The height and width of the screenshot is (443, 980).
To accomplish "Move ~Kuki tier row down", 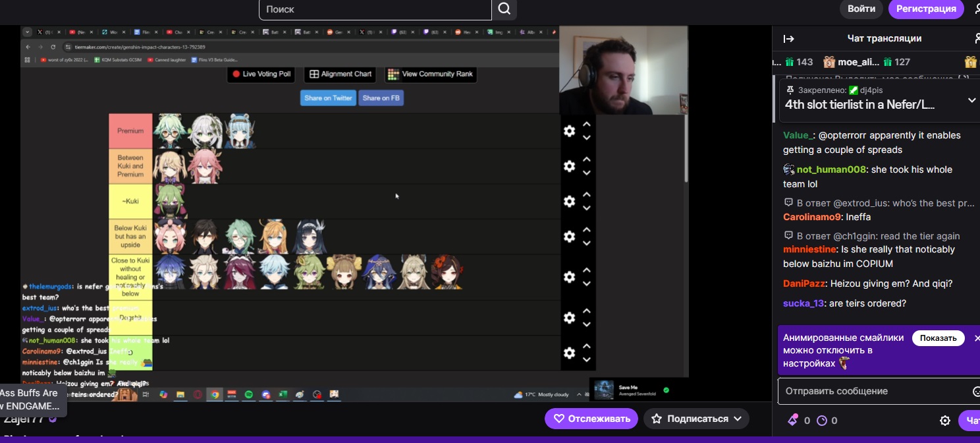I will tap(586, 208).
